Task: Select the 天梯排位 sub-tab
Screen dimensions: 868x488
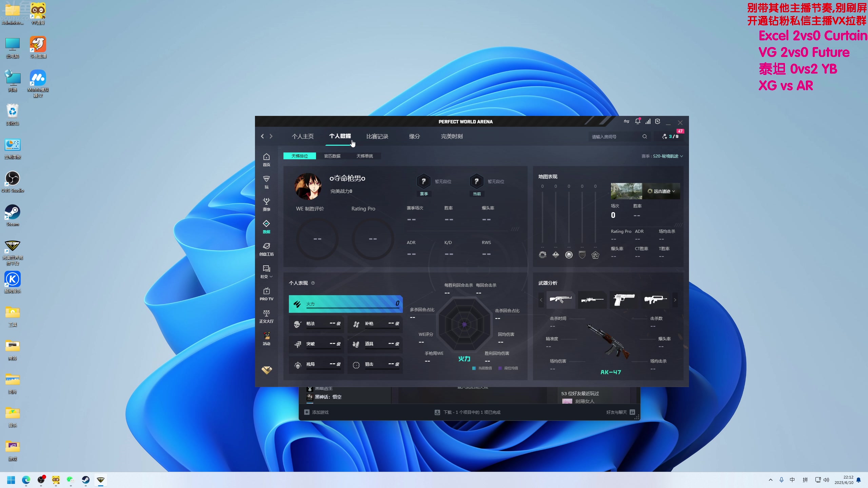Action: 300,156
